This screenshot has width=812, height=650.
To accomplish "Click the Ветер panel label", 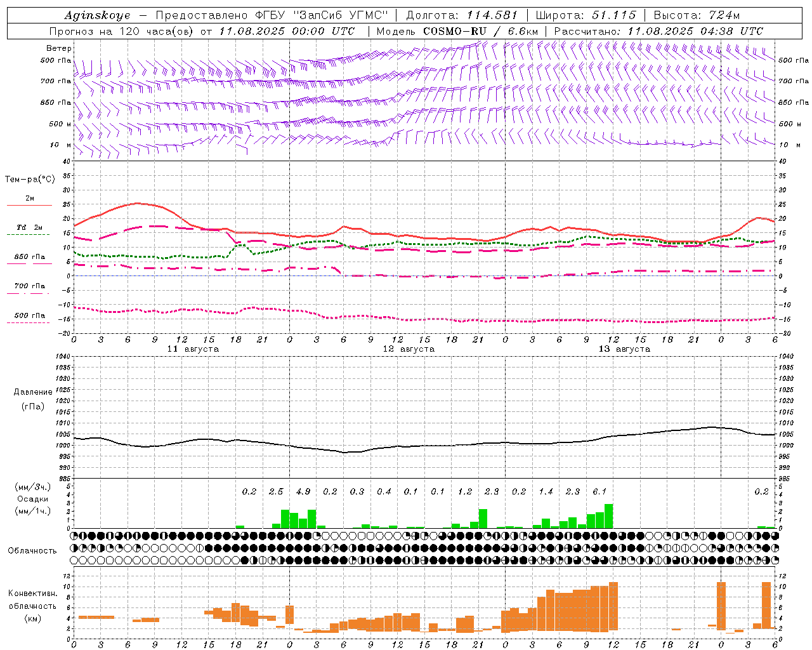I will [59, 48].
